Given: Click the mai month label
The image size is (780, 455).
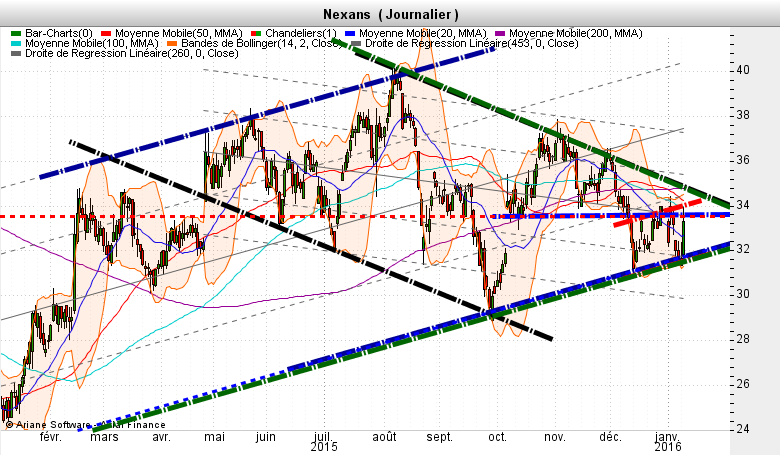Looking at the screenshot, I should point(214,437).
